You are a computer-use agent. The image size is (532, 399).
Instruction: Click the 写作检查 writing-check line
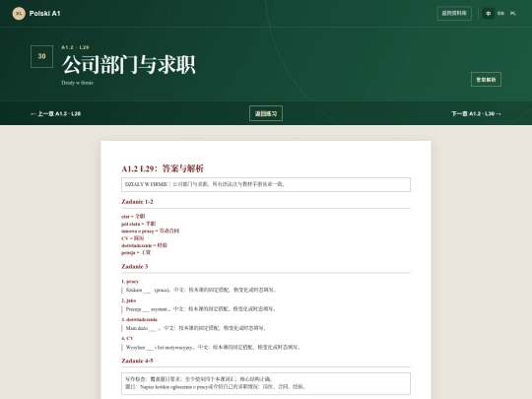pos(199,379)
